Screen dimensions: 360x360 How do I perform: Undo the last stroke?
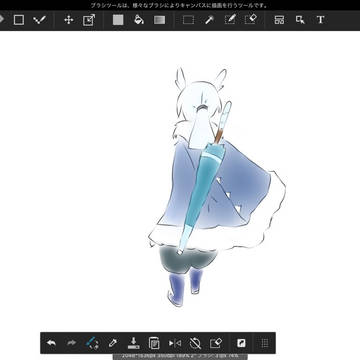pyautogui.click(x=51, y=343)
